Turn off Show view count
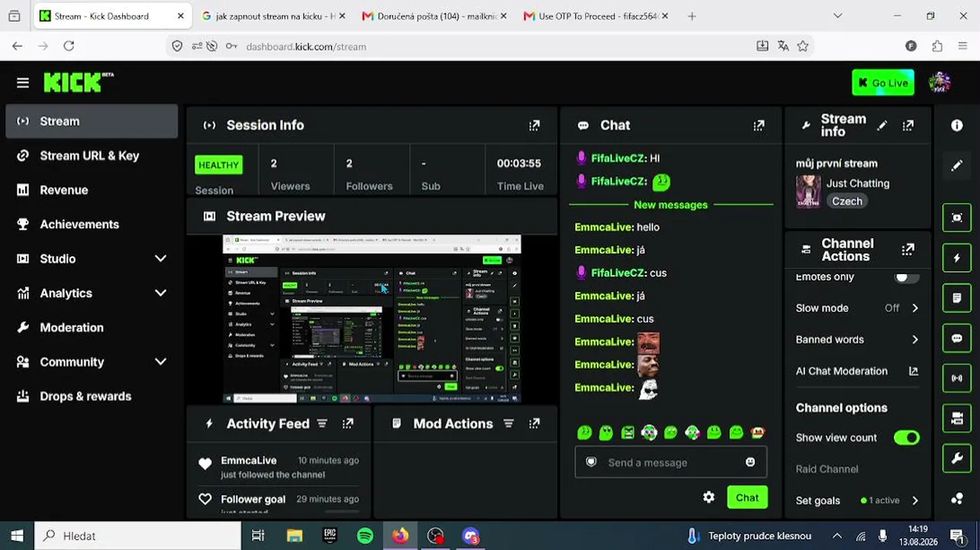This screenshot has width=980, height=550. pyautogui.click(x=907, y=438)
